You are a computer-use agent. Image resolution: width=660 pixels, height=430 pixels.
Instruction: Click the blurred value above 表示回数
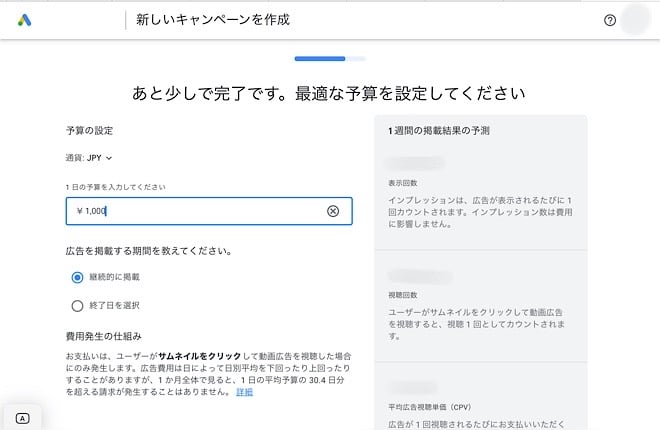(420, 163)
